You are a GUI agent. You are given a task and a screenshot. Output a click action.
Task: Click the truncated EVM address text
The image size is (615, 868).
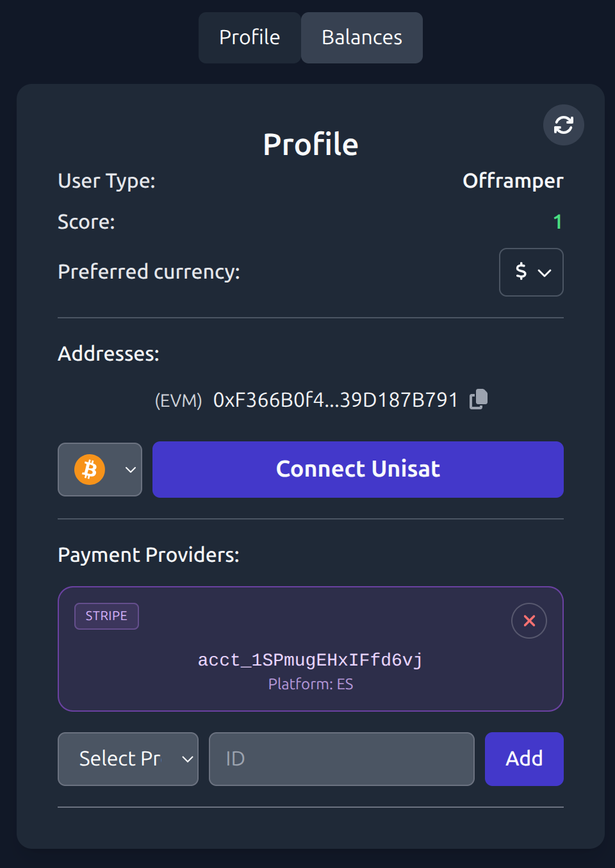[335, 398]
